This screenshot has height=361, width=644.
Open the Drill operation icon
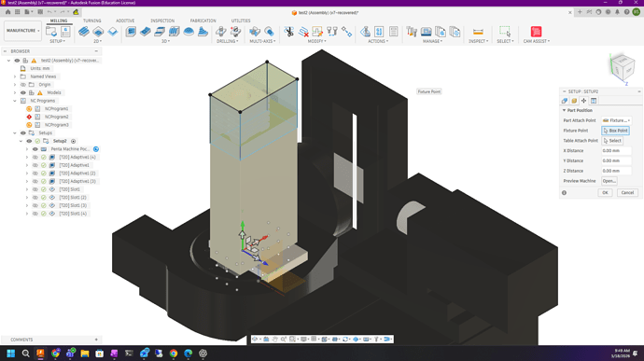click(221, 32)
